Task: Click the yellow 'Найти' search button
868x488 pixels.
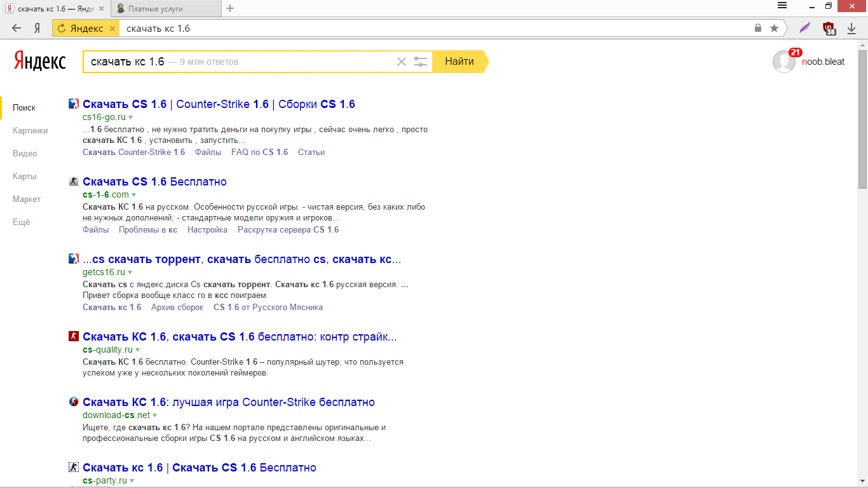Action: (459, 62)
